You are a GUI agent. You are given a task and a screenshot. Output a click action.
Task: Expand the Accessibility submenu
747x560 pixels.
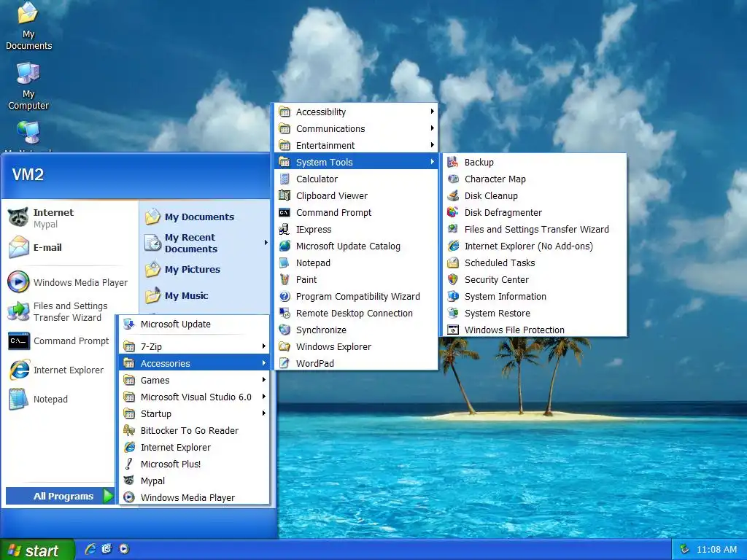356,112
